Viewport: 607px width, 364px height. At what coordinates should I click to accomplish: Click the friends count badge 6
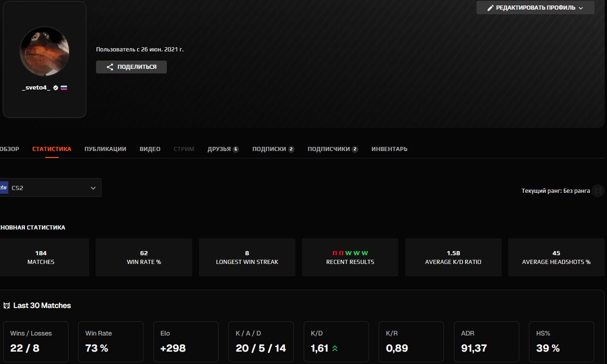tap(236, 149)
